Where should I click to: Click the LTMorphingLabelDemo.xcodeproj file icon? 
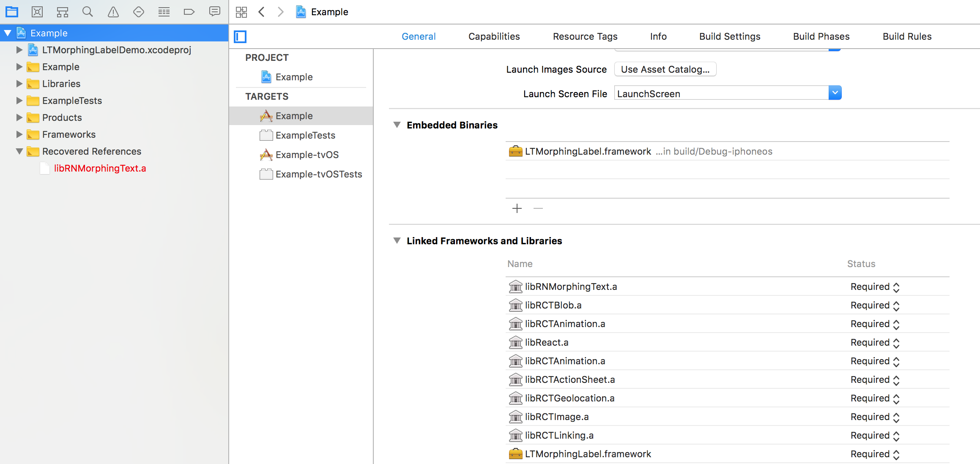coord(33,50)
